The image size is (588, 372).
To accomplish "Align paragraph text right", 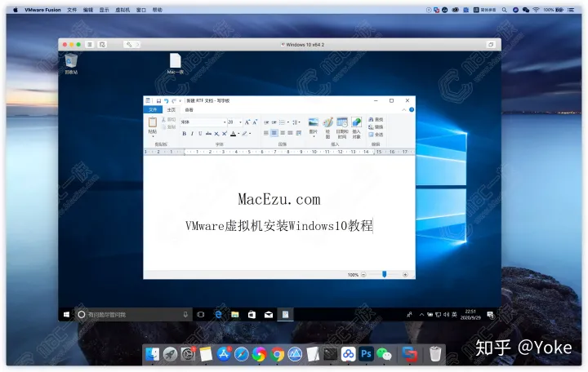I will click(283, 133).
